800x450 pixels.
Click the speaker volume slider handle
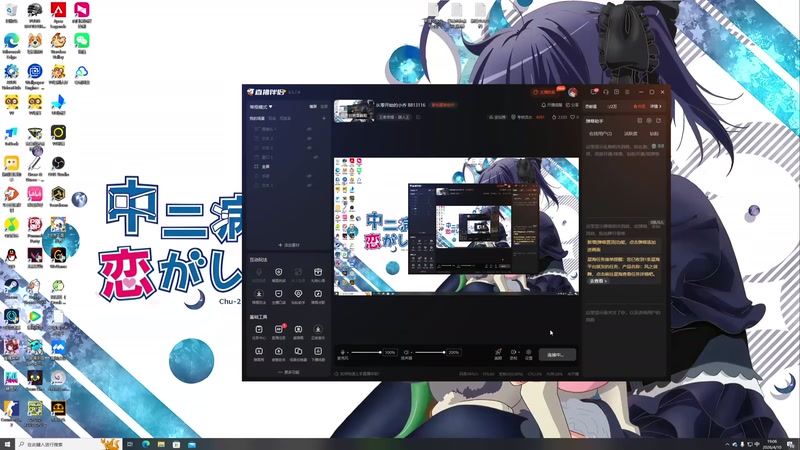(x=444, y=353)
